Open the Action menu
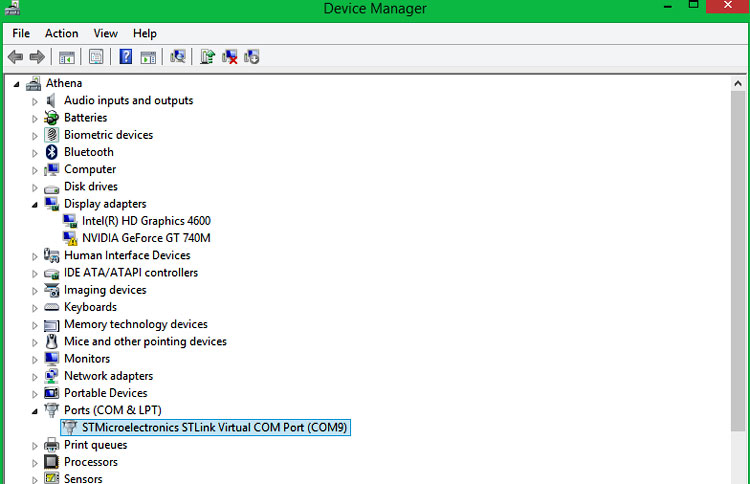The height and width of the screenshot is (484, 750). (x=62, y=33)
